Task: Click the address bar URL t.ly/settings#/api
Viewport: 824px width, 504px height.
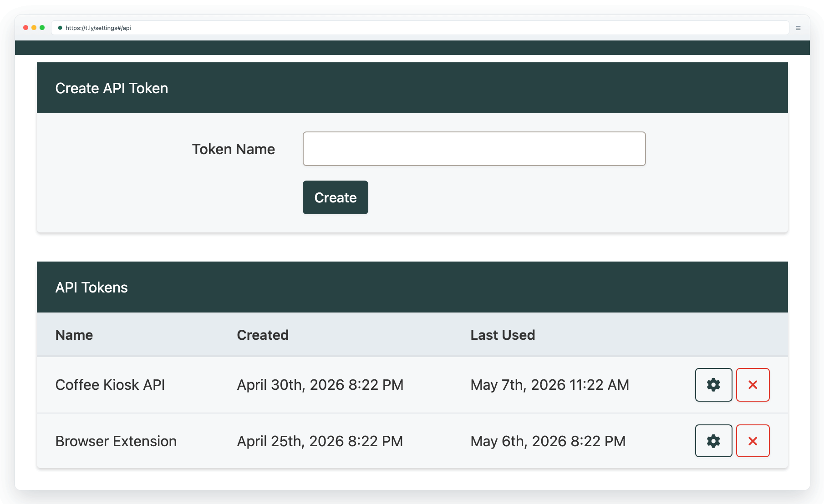Action: click(x=98, y=28)
